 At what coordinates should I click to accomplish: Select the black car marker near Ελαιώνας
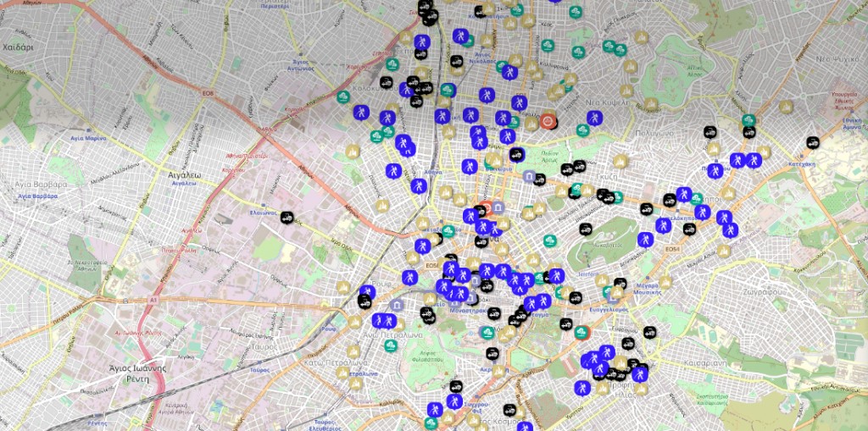click(x=288, y=218)
